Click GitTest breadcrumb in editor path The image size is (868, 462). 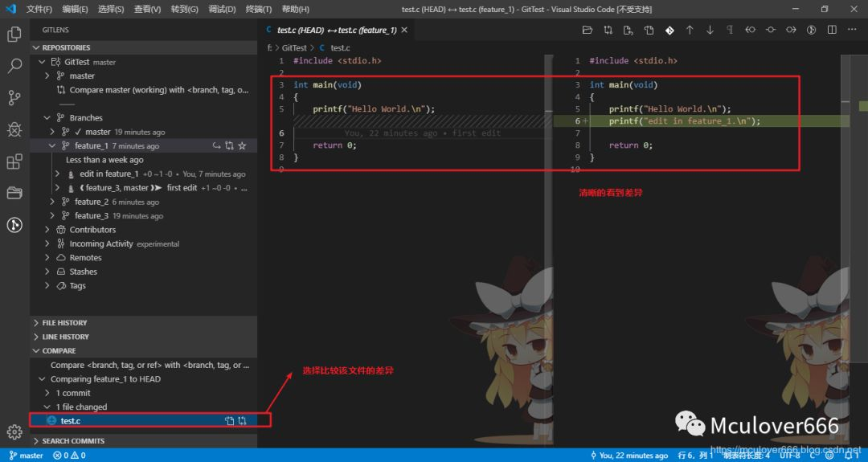[294, 47]
